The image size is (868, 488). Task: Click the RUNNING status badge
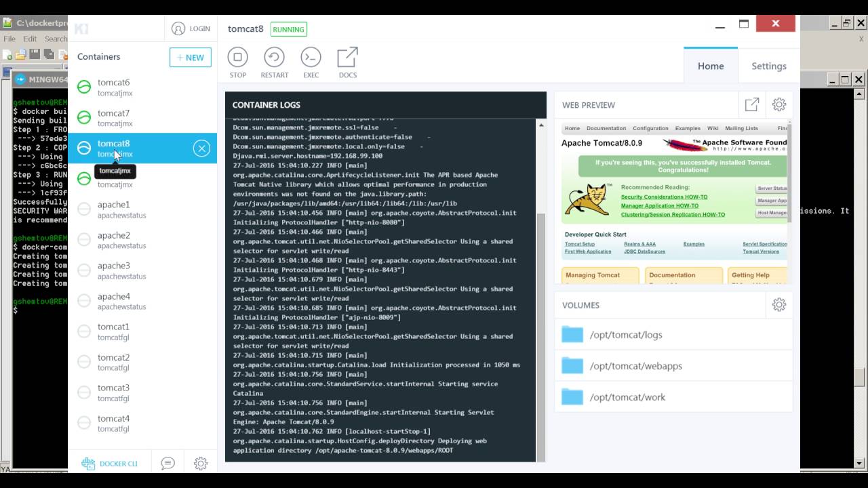click(289, 29)
